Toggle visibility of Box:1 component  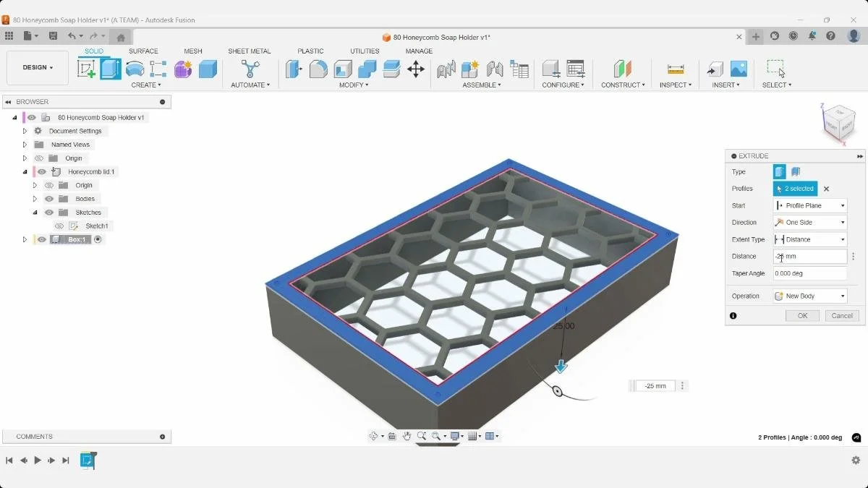[x=42, y=239]
